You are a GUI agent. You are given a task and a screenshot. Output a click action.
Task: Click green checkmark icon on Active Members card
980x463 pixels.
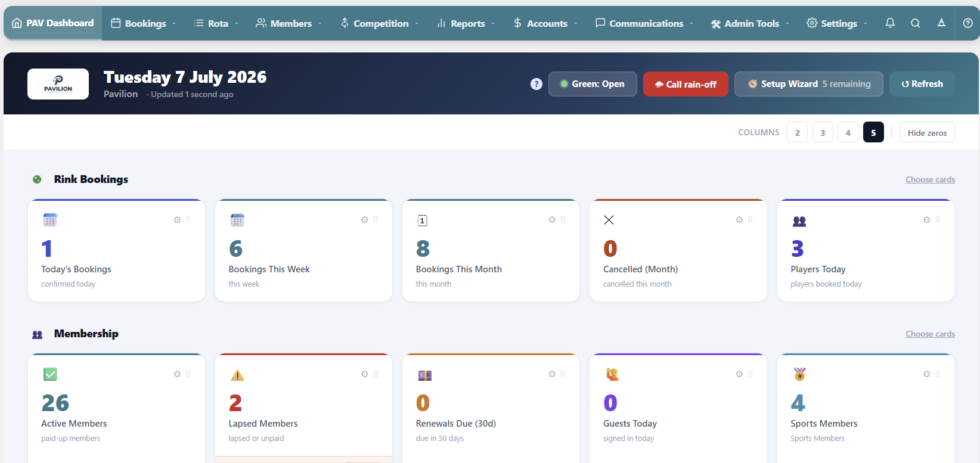[50, 374]
